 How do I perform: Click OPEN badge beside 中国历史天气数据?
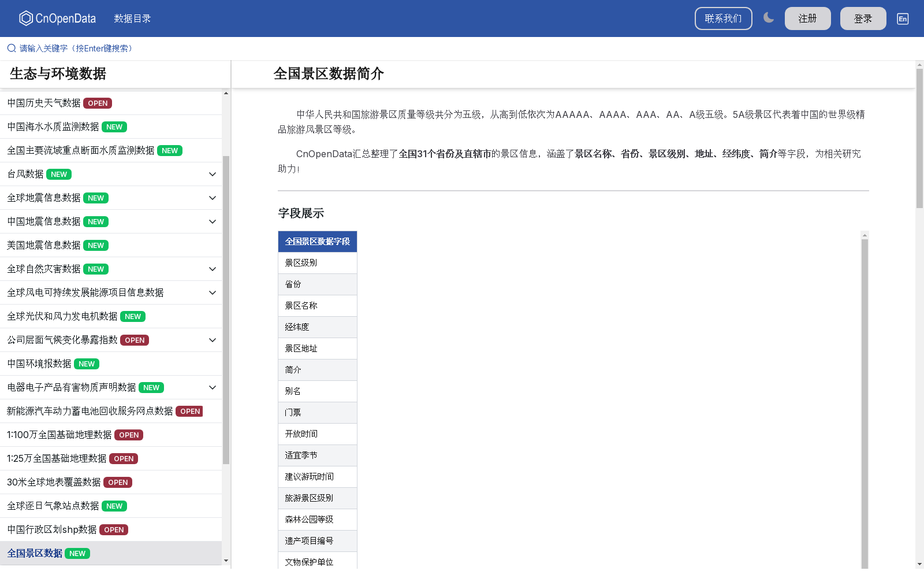(x=98, y=103)
